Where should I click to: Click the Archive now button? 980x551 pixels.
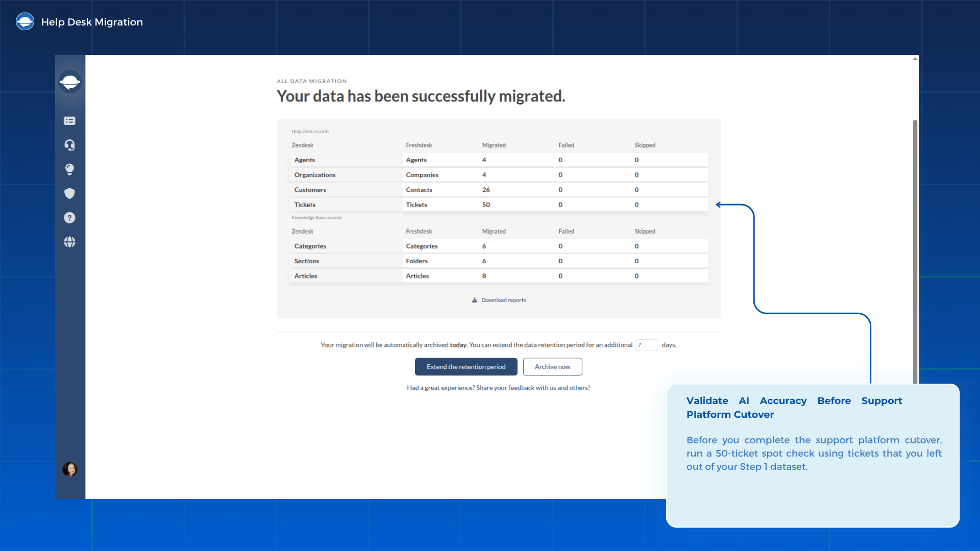552,367
